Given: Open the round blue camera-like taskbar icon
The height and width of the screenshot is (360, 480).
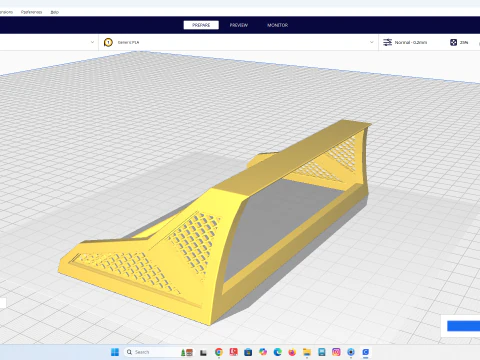Looking at the screenshot, I should (x=351, y=352).
